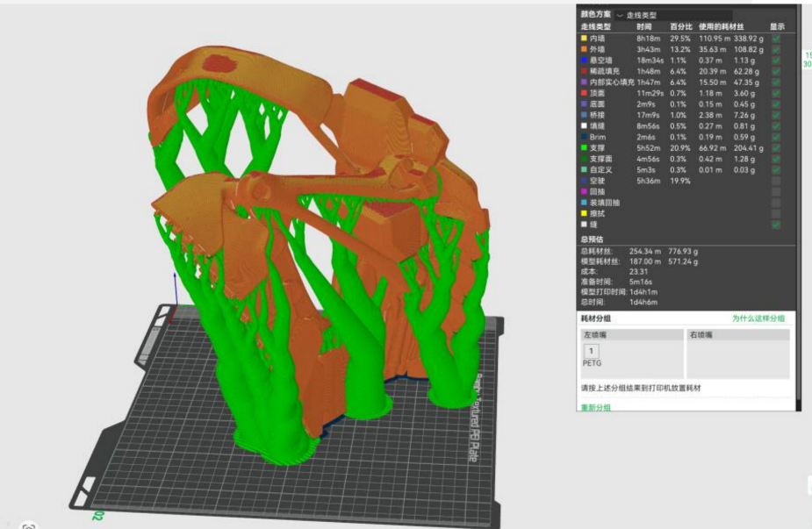Select the 桥接 color swatch

(x=584, y=115)
